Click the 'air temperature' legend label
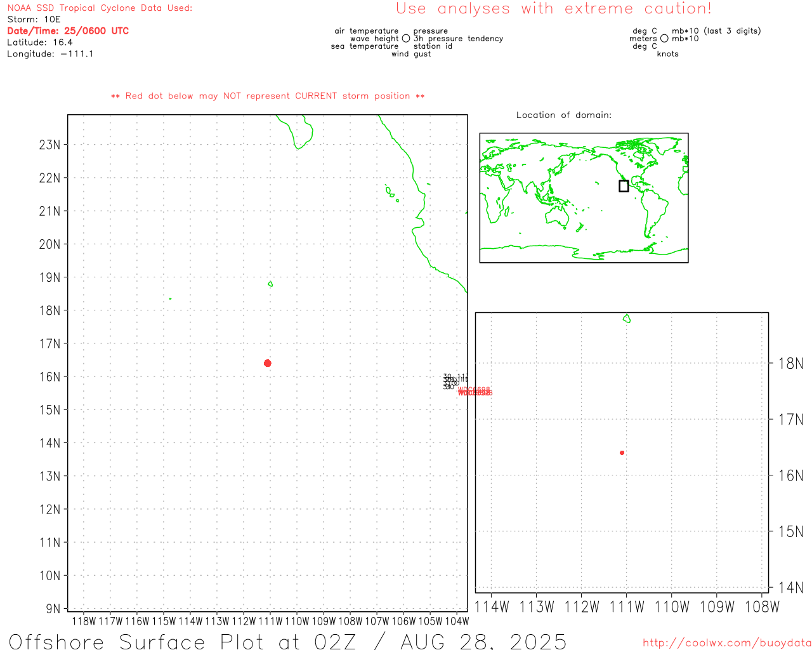 [x=367, y=31]
